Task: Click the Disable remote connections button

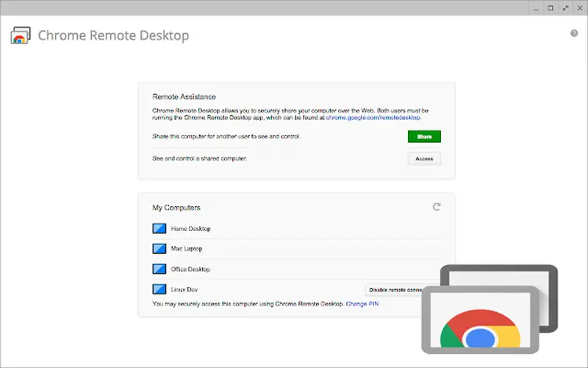Action: [x=393, y=289]
